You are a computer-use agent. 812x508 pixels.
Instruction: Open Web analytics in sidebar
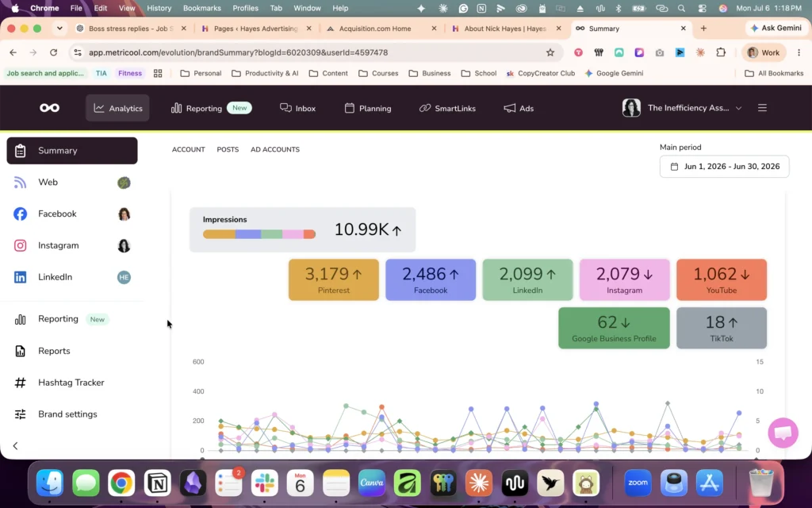[72, 182]
